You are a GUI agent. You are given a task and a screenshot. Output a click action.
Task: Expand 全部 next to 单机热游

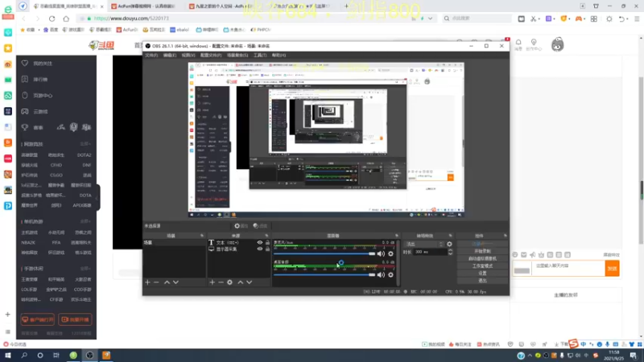85,222
